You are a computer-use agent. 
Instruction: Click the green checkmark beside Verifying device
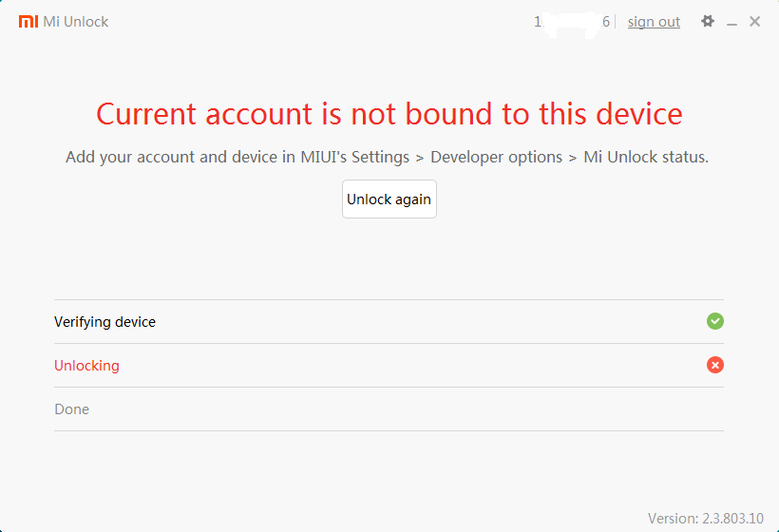point(715,321)
